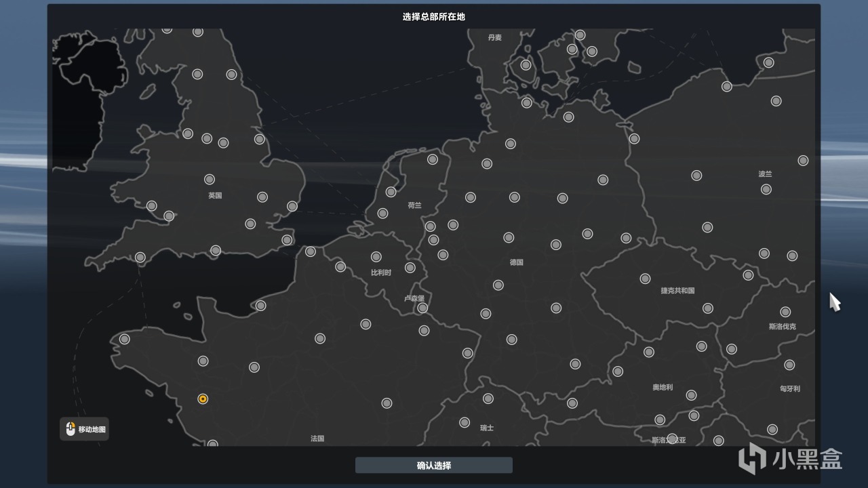Click the 比利时 country label

[x=381, y=273]
